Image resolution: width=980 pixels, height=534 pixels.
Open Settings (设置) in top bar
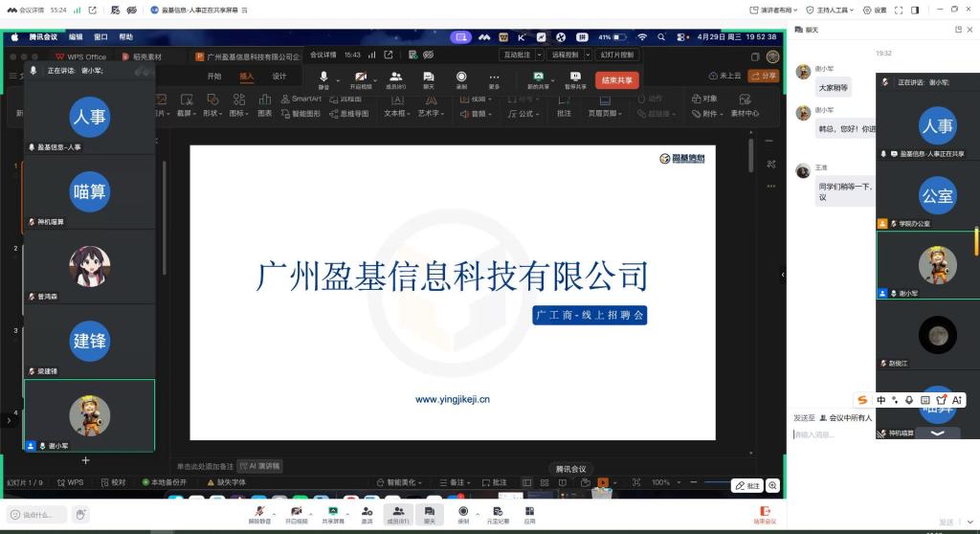[x=875, y=10]
